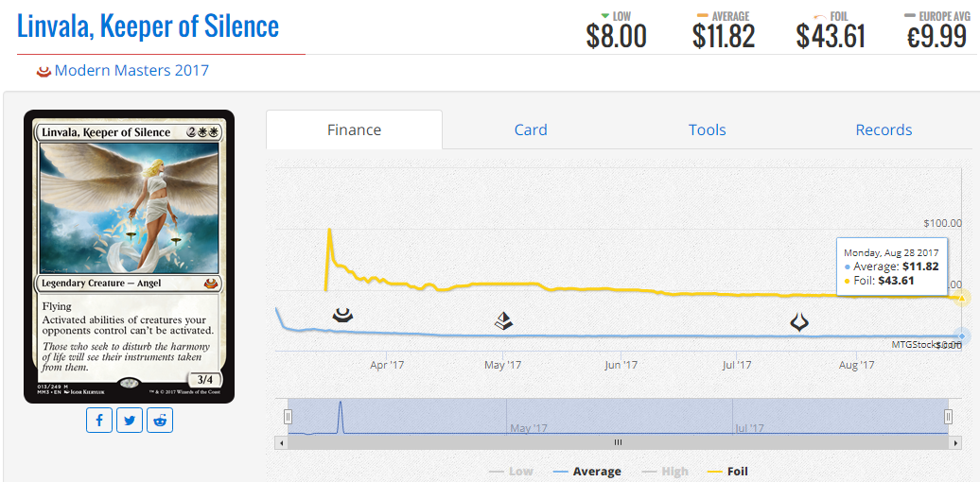The width and height of the screenshot is (980, 482).
Task: Share card on Twitter
Action: [130, 421]
